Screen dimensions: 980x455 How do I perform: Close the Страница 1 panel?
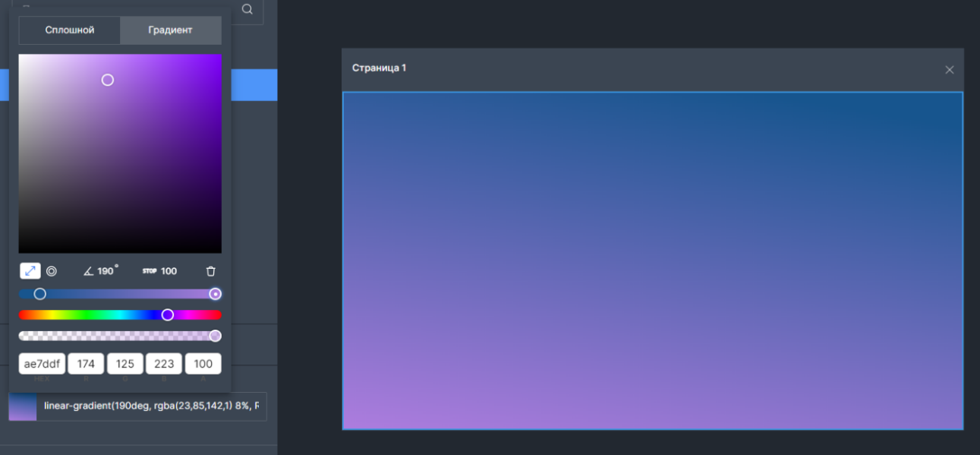949,70
